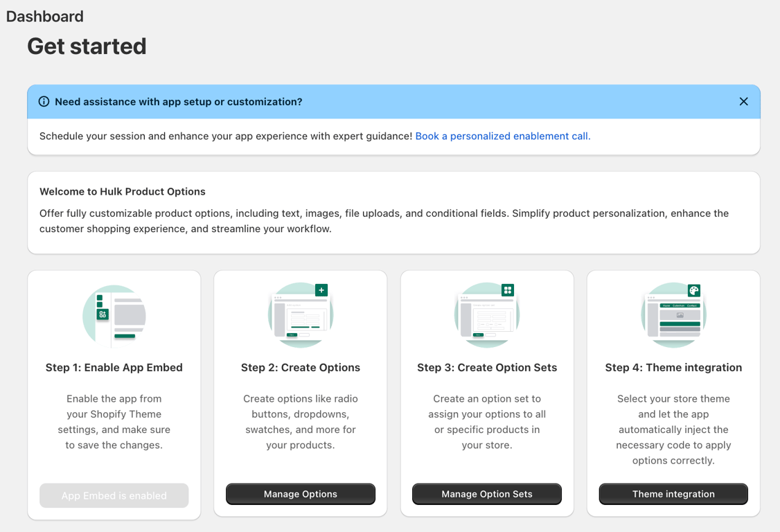Click 'Create options like radio buttons' description
Image resolution: width=780 pixels, height=532 pixels.
click(301, 422)
